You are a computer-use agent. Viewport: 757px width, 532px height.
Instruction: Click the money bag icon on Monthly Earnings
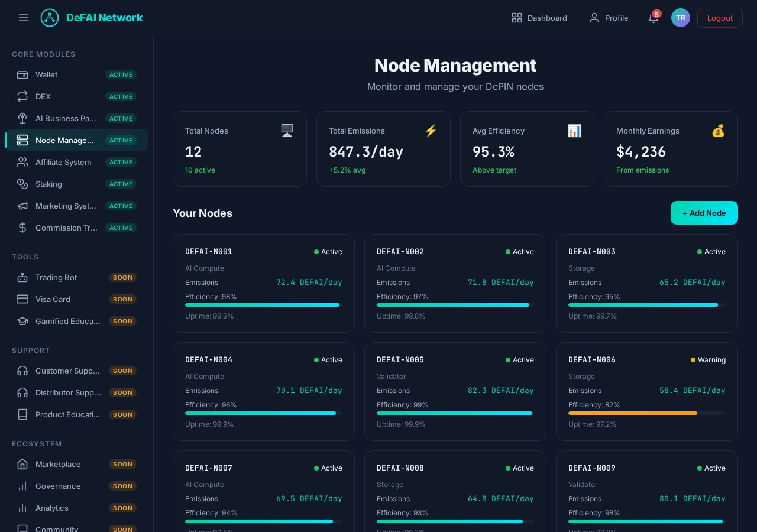pyautogui.click(x=718, y=131)
